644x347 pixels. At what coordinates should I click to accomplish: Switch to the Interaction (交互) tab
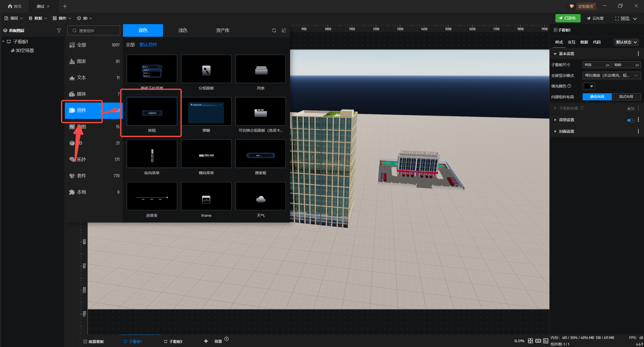point(571,42)
